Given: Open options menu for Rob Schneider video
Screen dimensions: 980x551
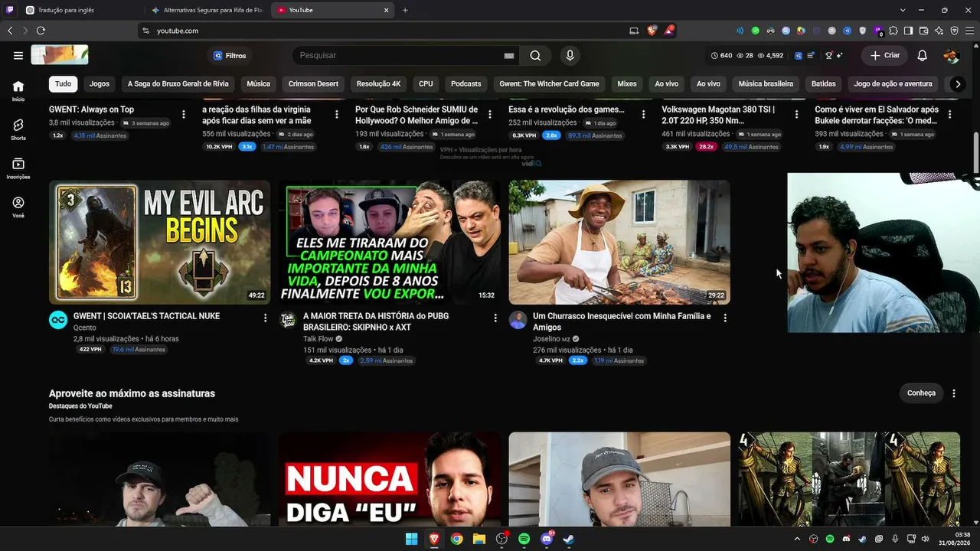Looking at the screenshot, I should 490,114.
